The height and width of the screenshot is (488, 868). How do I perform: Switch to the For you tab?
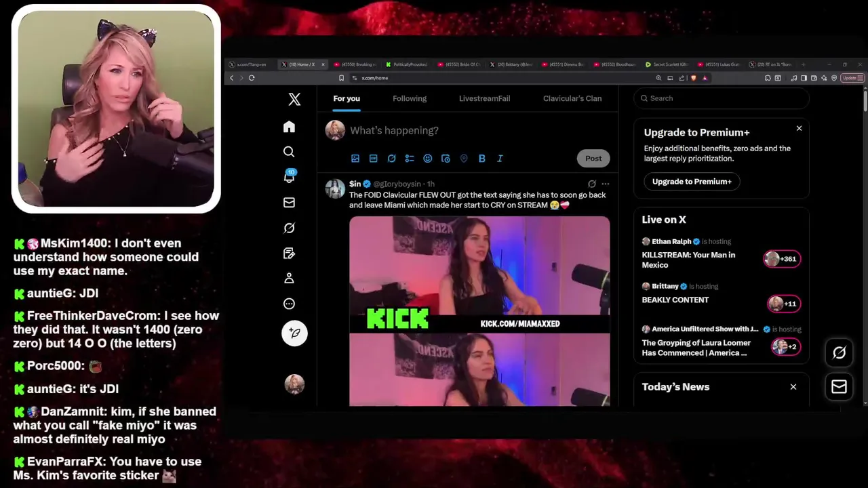pos(347,98)
